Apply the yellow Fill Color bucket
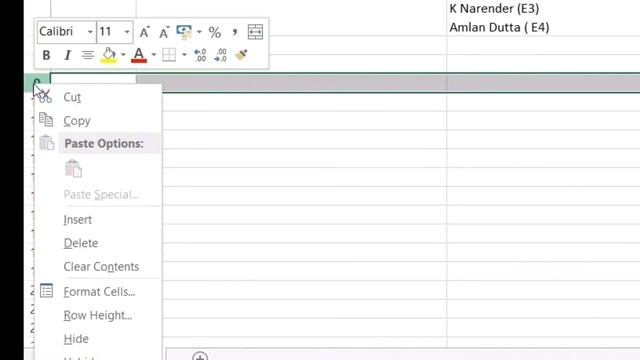The image size is (640, 360). pos(109,55)
